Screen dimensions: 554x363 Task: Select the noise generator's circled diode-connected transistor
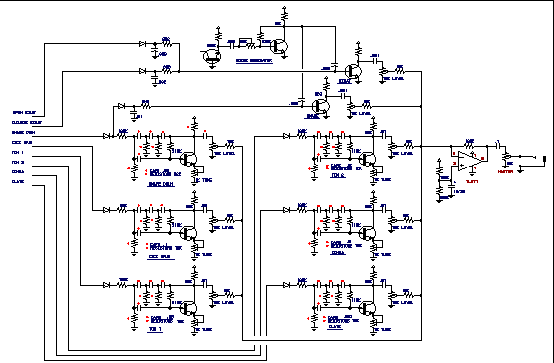click(212, 56)
